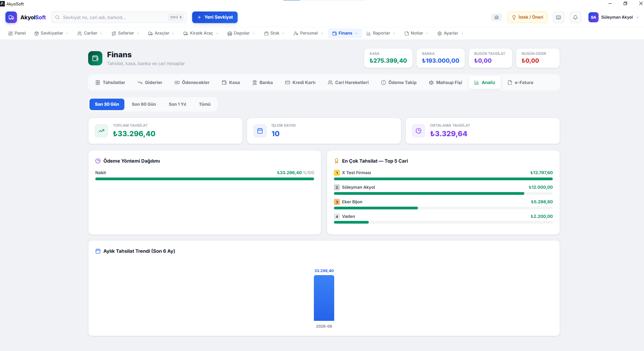Open the Notlar menu
The width and height of the screenshot is (644, 351).
(417, 33)
